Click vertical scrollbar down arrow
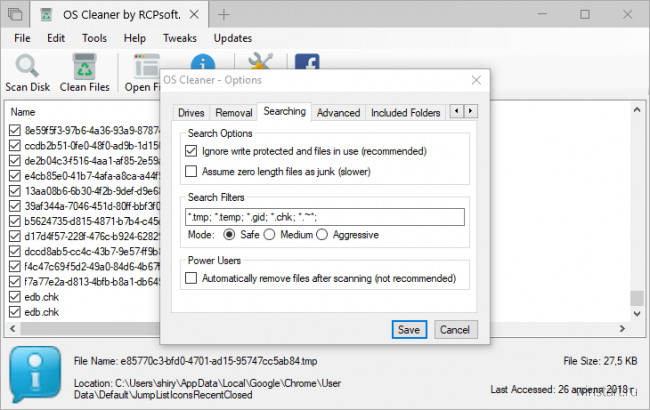650x410 pixels. 637,314
